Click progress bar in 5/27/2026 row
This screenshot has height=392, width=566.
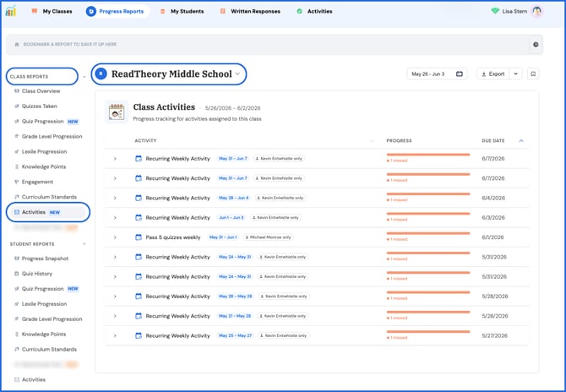point(428,332)
